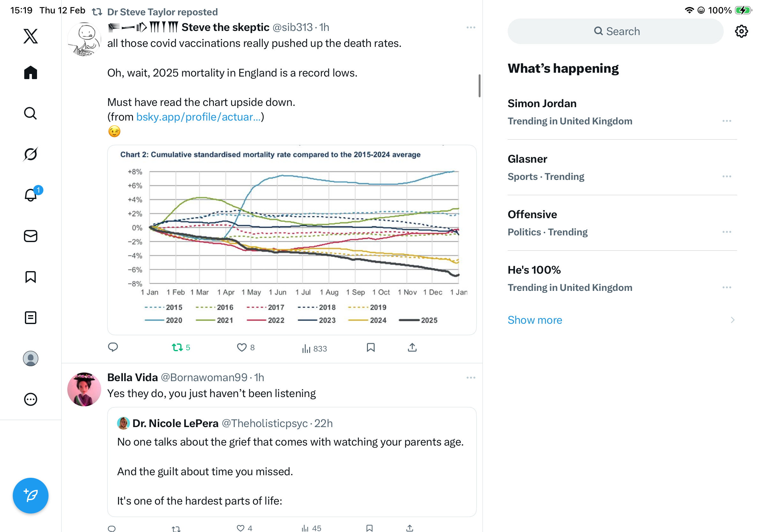Open the Glasner trending topic

pos(527,159)
